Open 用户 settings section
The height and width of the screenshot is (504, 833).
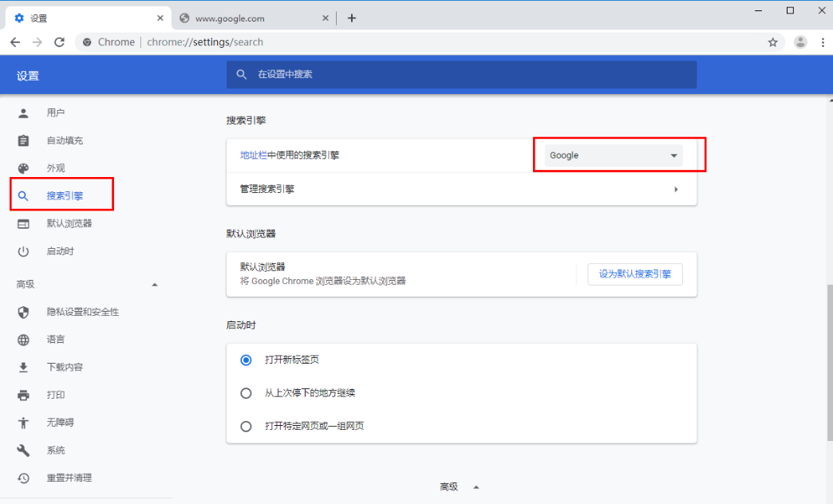[x=55, y=112]
